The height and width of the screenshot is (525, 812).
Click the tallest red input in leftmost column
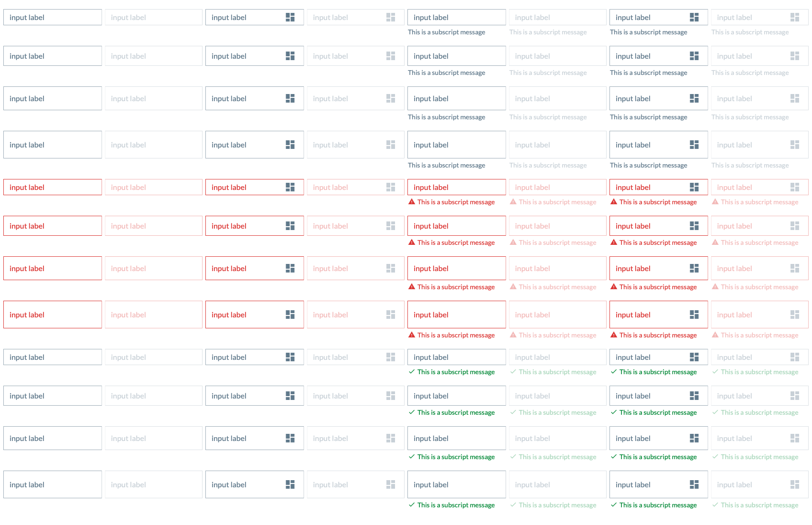coord(53,315)
